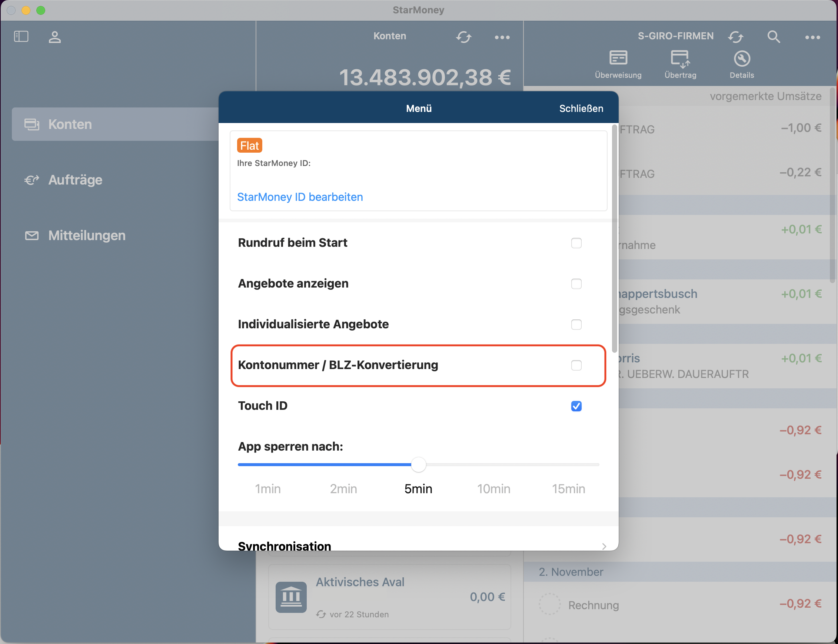This screenshot has height=644, width=838.
Task: Check Kontonummer / BLZ-Konvertierung box
Action: (x=576, y=365)
